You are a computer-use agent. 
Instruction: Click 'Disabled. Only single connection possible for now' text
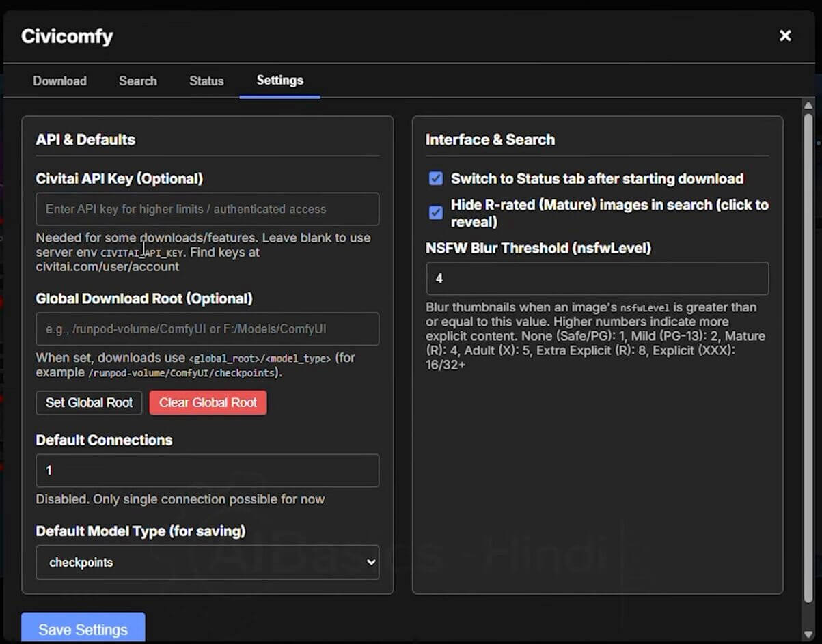pos(180,499)
